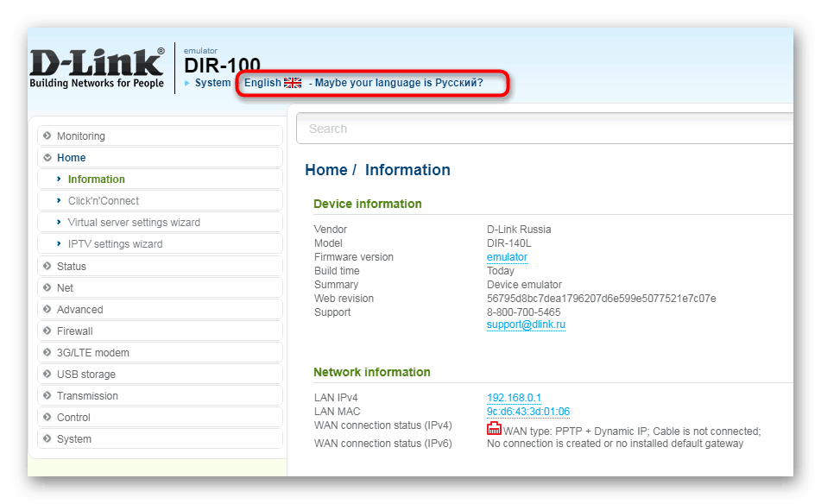
Task: Click the emulator firmware version link
Action: [x=507, y=257]
